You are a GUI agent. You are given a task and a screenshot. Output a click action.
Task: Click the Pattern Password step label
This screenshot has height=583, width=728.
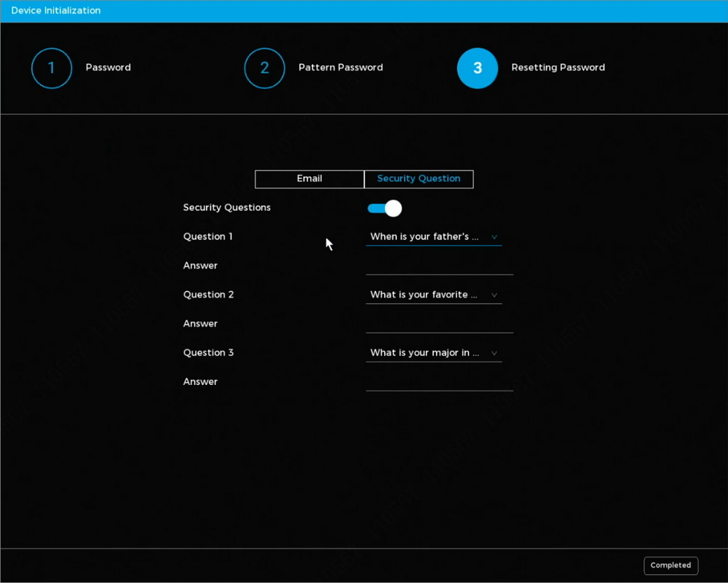tap(341, 68)
